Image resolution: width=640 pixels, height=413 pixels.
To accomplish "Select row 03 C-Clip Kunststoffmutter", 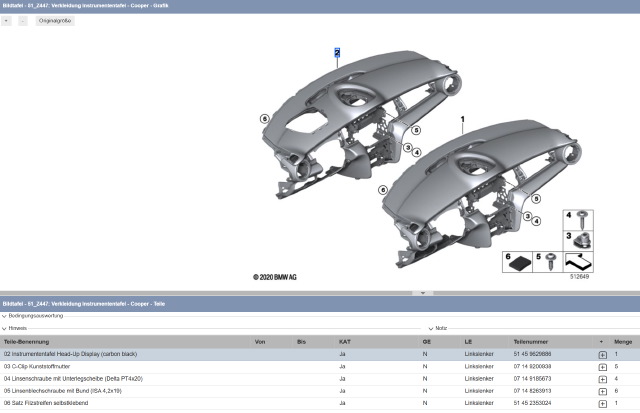I will [x=320, y=366].
